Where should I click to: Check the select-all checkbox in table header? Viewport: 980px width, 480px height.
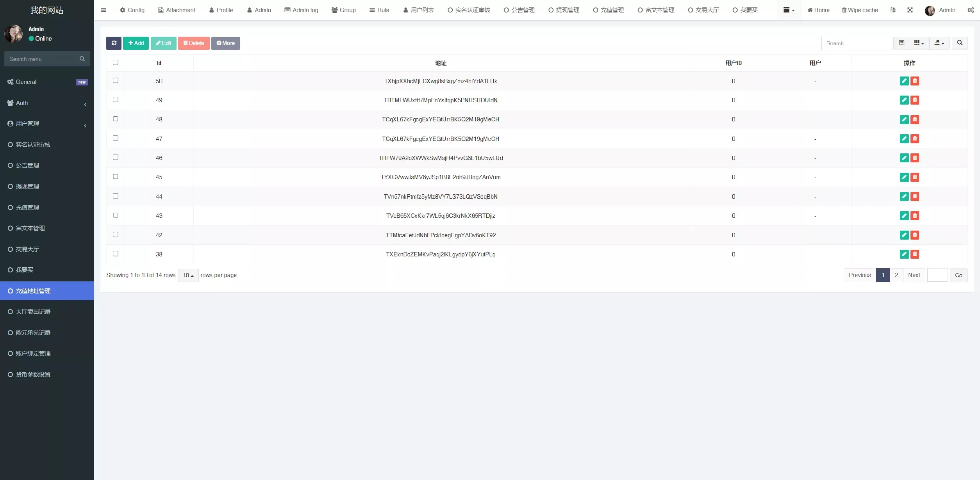pos(116,62)
